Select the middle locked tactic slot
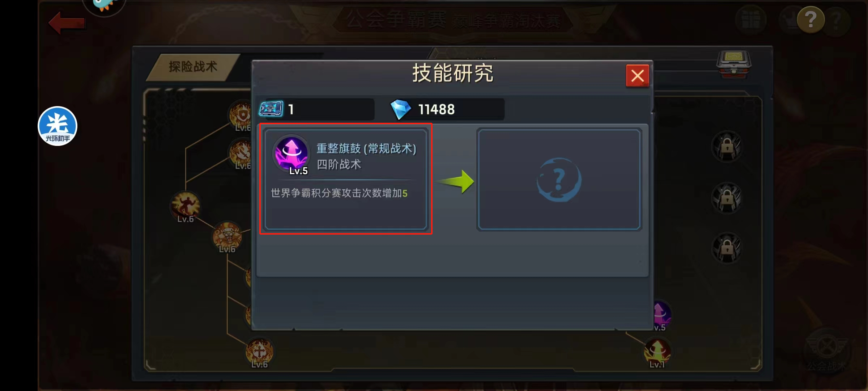Image resolution: width=868 pixels, height=391 pixels. (x=727, y=198)
